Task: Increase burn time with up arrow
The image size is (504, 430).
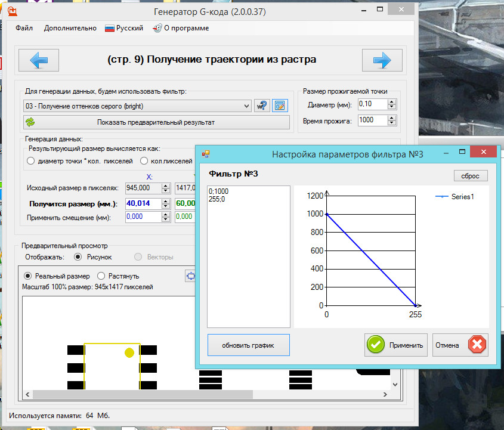Action: coord(391,117)
